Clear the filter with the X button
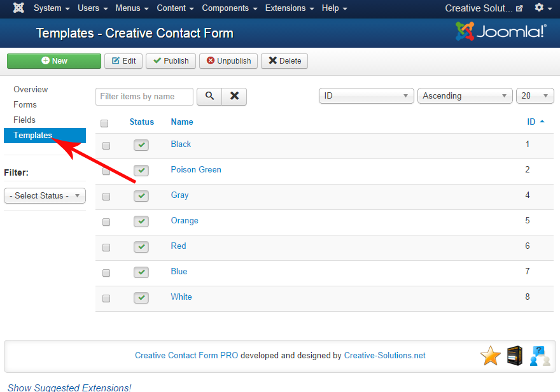Viewport: 560px width, 392px height. [234, 96]
